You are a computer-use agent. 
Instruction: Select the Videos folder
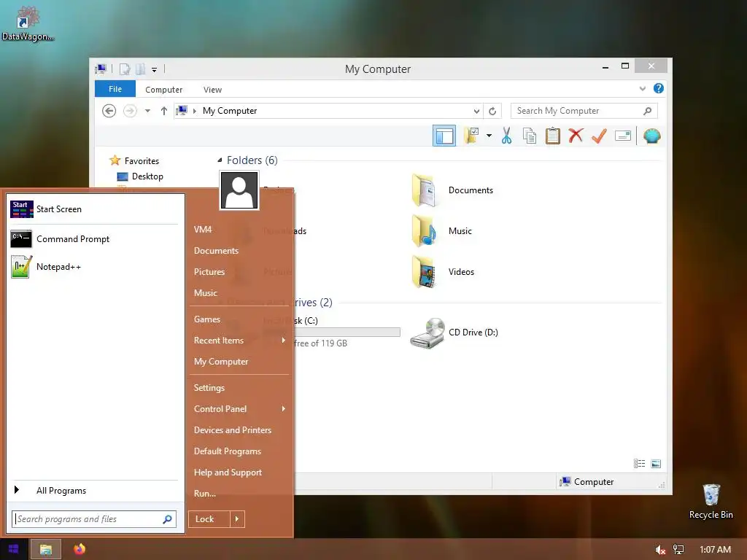coord(443,272)
